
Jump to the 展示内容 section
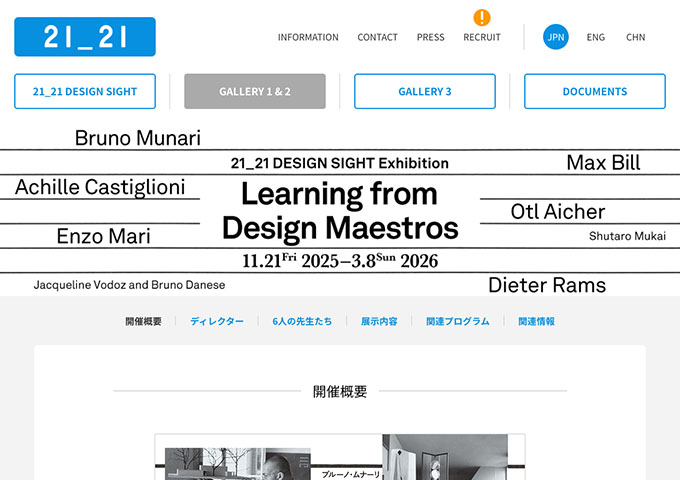[379, 321]
